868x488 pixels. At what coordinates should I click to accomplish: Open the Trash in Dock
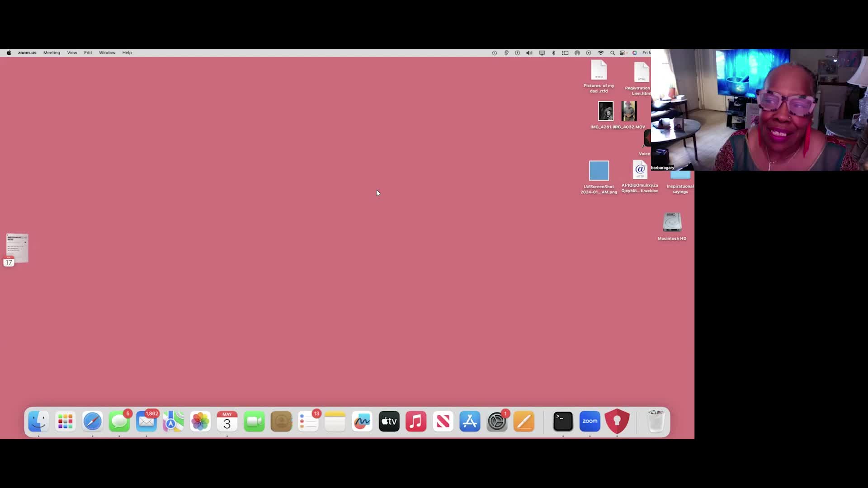coord(656,422)
